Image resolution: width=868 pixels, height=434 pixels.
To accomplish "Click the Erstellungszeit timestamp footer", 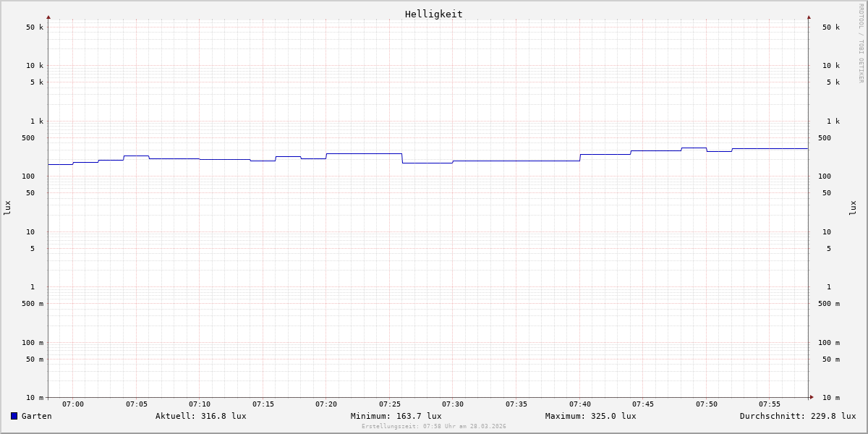I will 433,427.
